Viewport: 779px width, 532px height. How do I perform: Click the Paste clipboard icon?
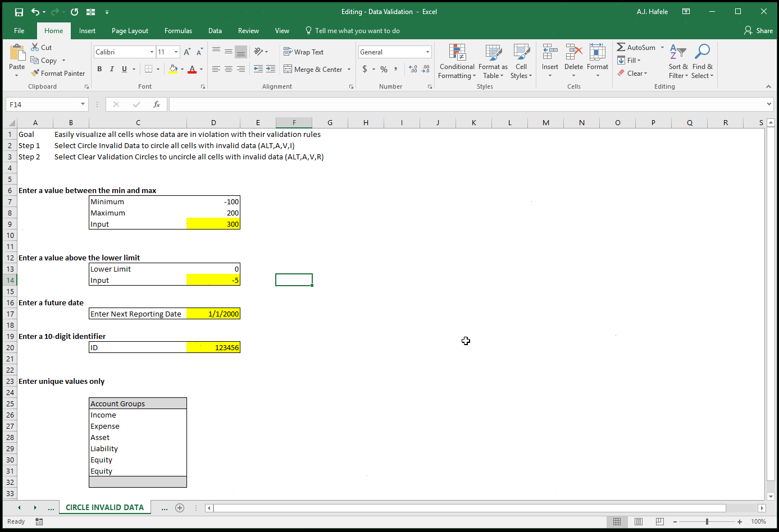[17, 53]
